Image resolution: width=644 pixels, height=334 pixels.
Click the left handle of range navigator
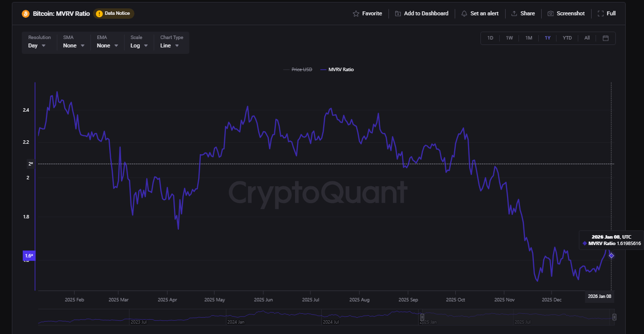coord(422,317)
